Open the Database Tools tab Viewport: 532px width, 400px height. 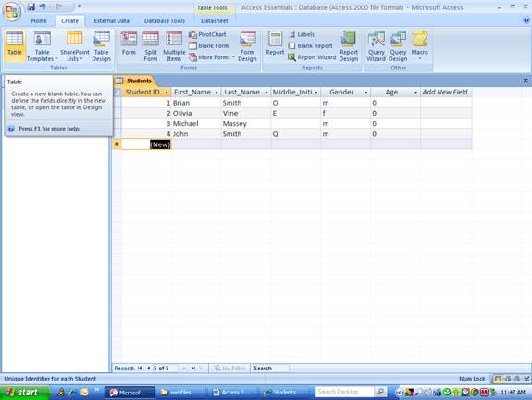pos(164,21)
